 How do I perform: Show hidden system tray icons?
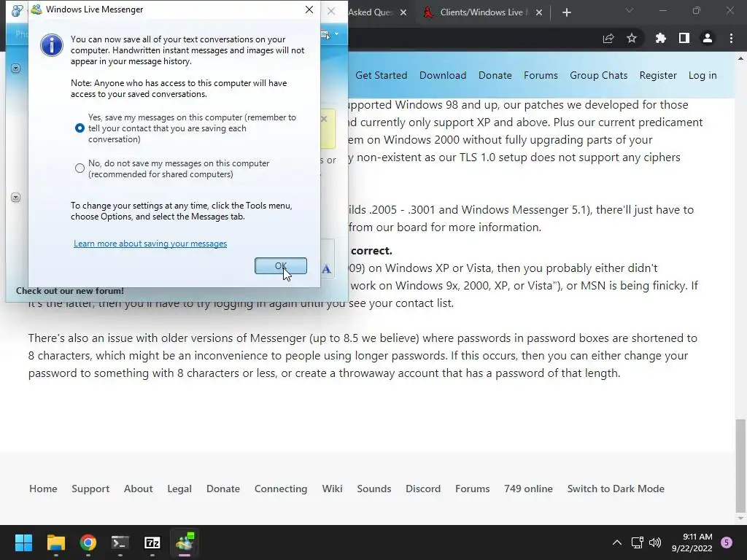tap(617, 542)
